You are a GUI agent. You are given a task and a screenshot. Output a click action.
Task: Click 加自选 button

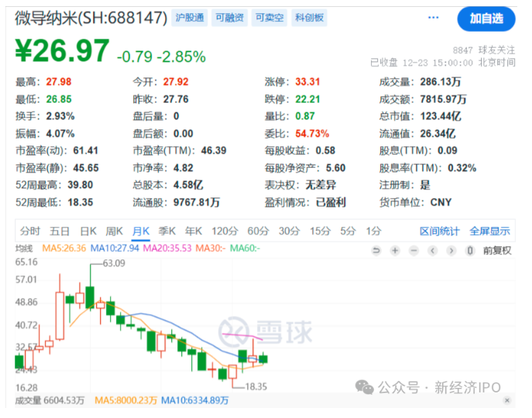pyautogui.click(x=486, y=19)
